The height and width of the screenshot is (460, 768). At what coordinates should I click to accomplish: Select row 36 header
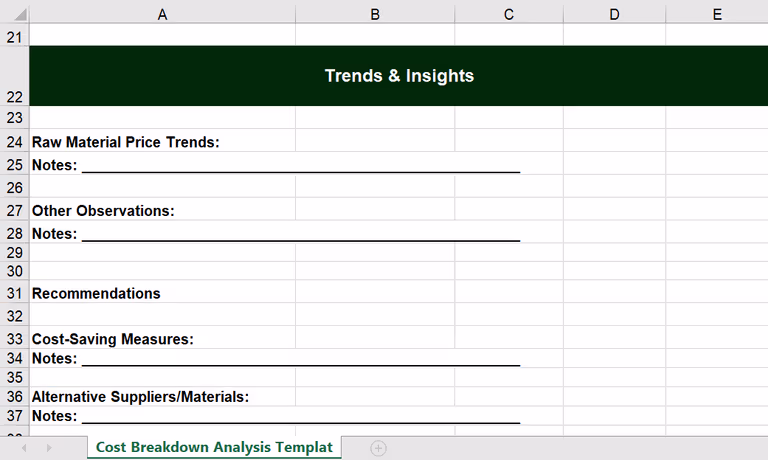pos(15,396)
